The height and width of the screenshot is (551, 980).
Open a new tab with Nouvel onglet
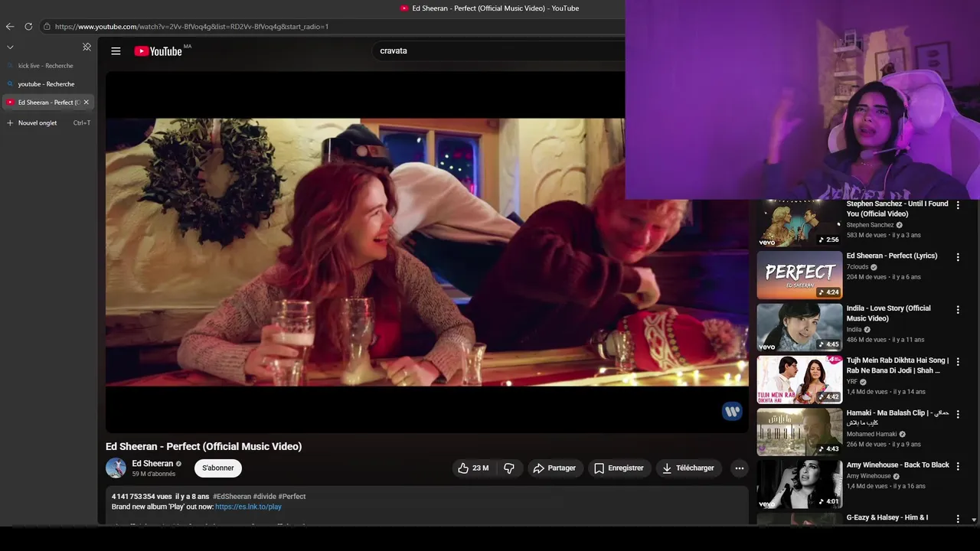(48, 122)
